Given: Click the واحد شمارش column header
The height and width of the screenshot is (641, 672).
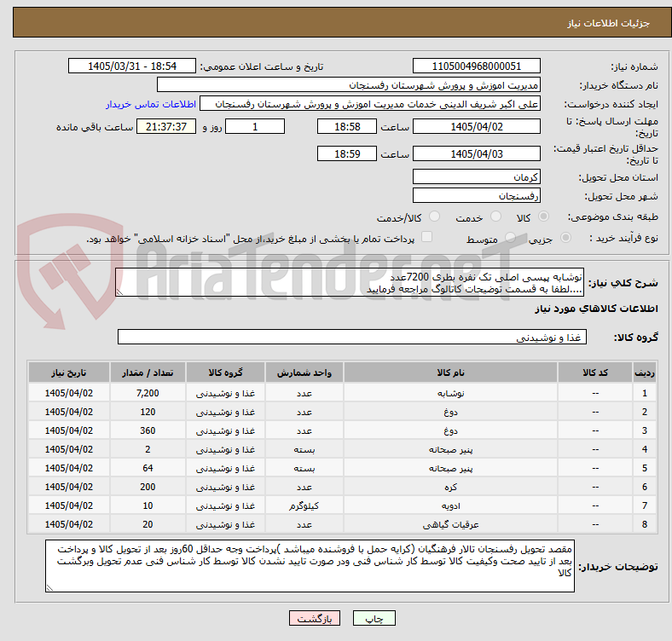Looking at the screenshot, I should (304, 372).
